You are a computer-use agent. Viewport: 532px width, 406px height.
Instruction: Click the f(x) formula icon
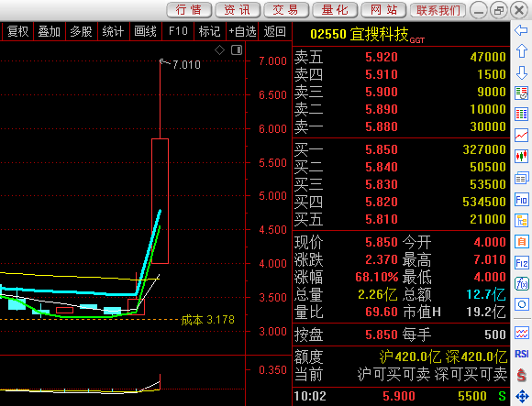521,284
